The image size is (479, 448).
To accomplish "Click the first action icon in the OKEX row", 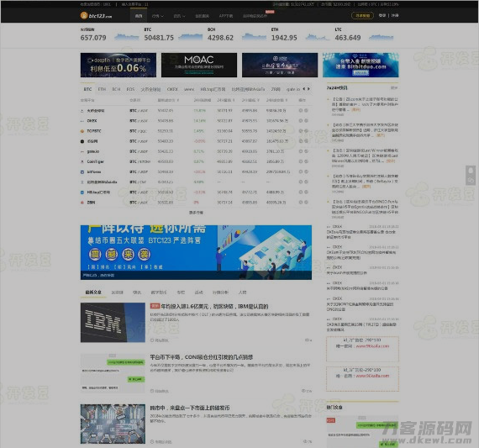I will pos(301,121).
